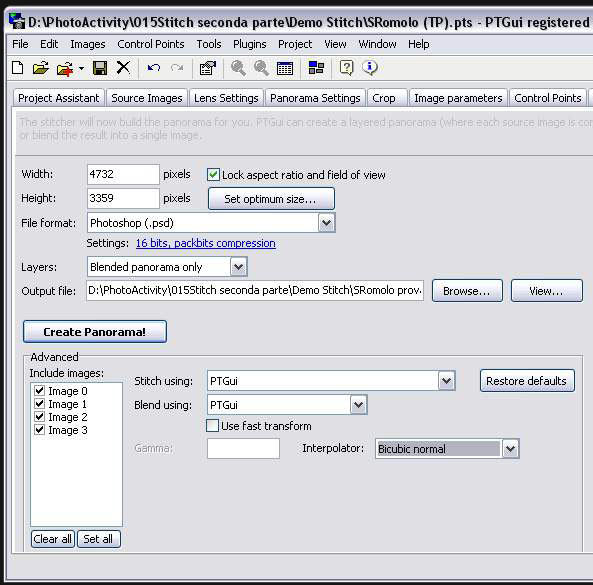Image resolution: width=593 pixels, height=585 pixels.
Task: Open the Tools menu
Action: pos(209,44)
